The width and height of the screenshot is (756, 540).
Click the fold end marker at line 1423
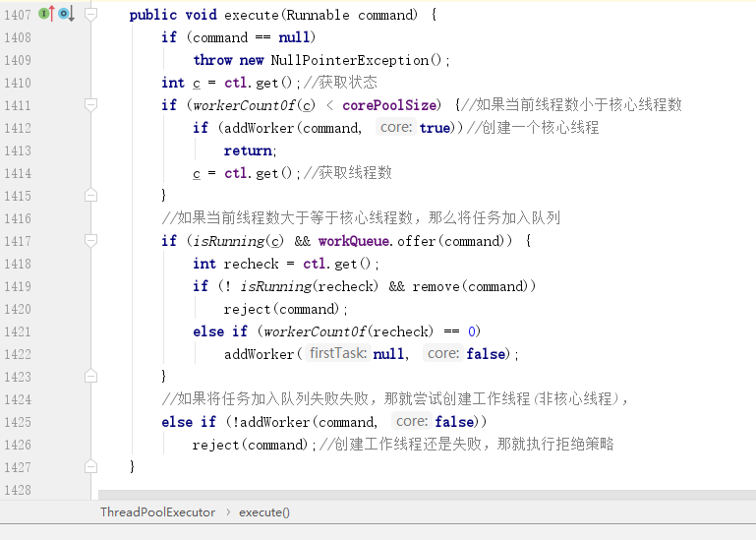tap(90, 376)
